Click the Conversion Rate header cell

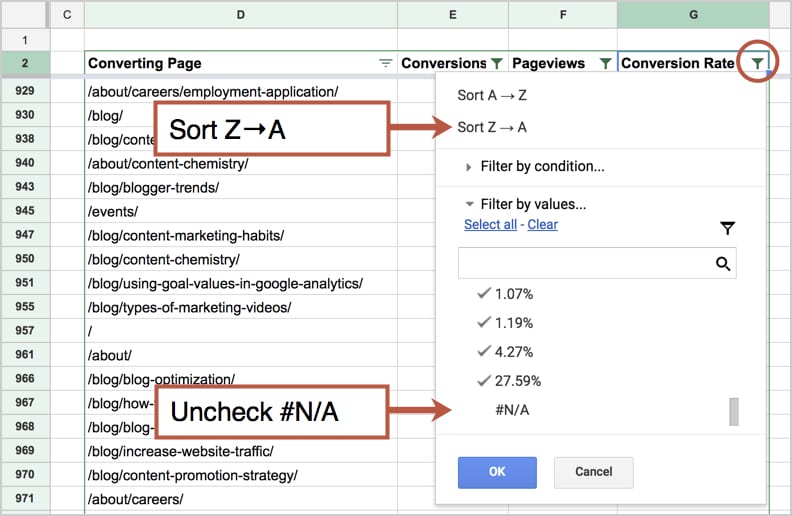point(694,64)
